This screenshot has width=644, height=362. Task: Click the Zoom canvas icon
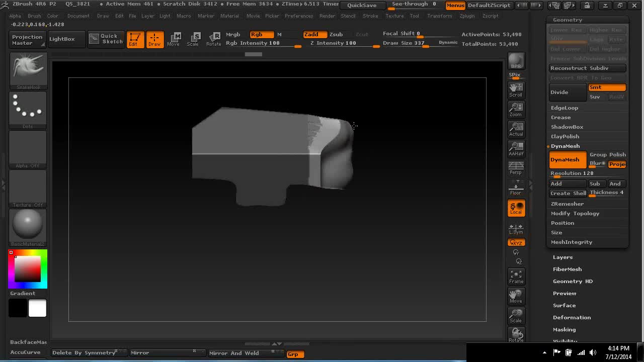point(516,110)
